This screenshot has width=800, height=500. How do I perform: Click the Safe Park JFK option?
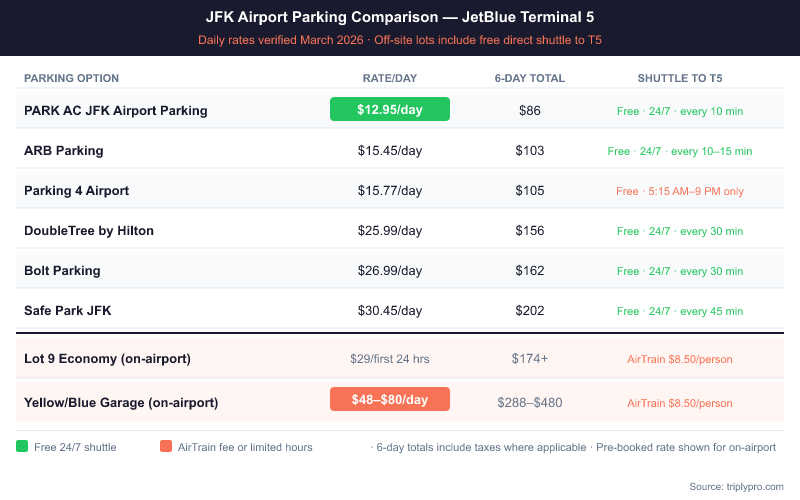[67, 311]
